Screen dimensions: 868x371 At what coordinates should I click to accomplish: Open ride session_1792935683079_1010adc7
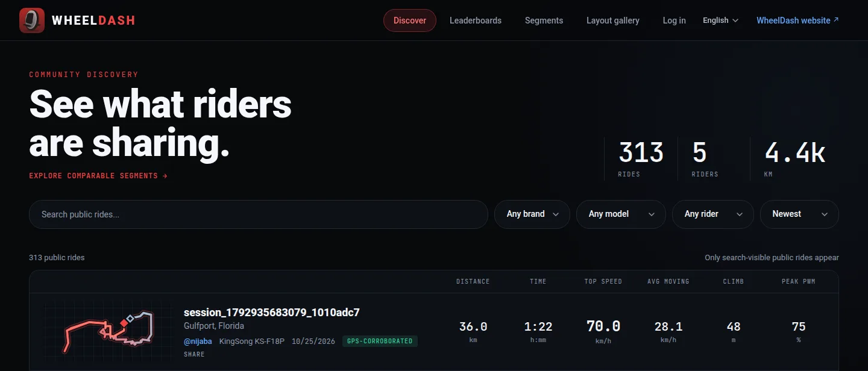pyautogui.click(x=272, y=313)
